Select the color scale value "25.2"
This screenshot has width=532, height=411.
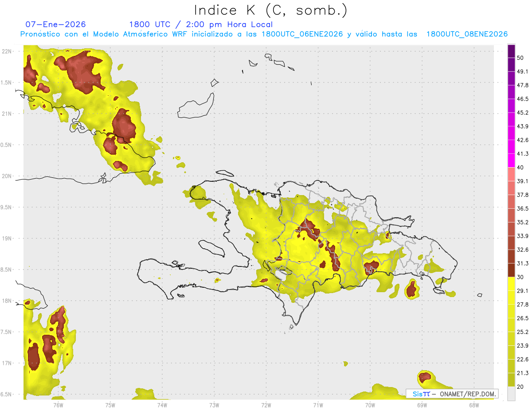523,332
